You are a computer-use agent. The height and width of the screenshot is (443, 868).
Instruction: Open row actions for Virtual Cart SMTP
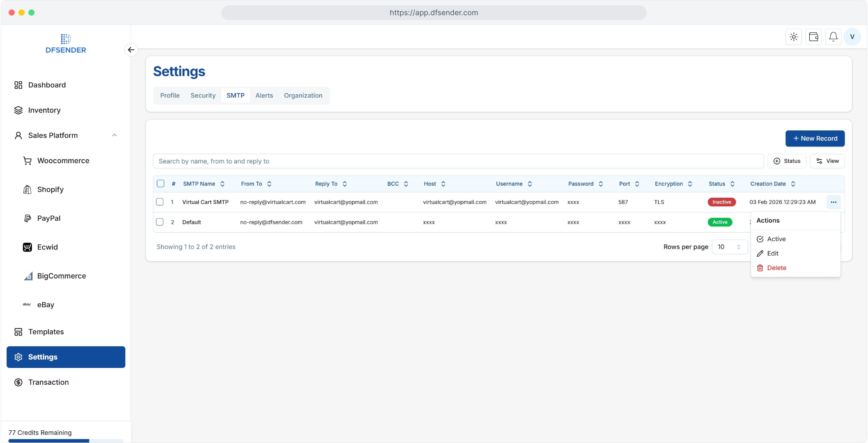point(833,202)
